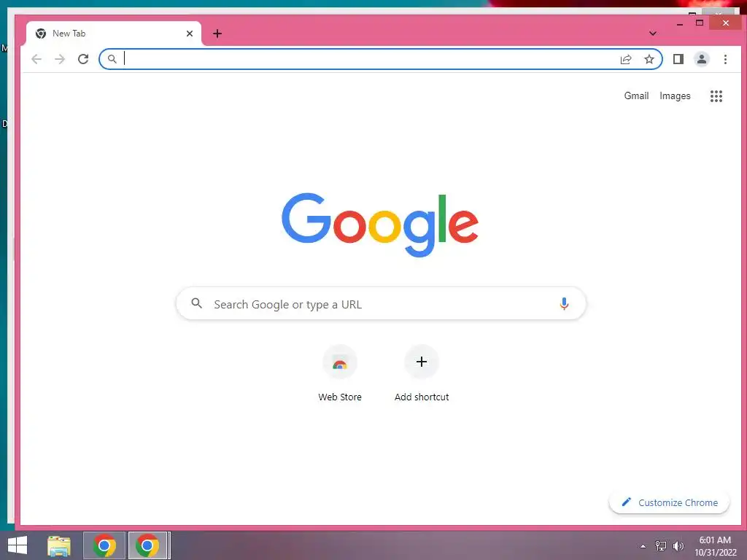Click the Customize Chrome button

coord(670,502)
